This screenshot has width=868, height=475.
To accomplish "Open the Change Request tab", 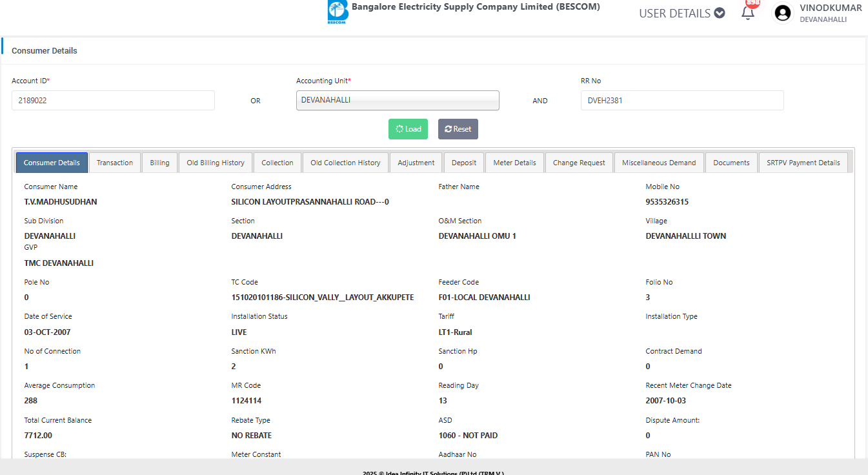I will coord(579,163).
